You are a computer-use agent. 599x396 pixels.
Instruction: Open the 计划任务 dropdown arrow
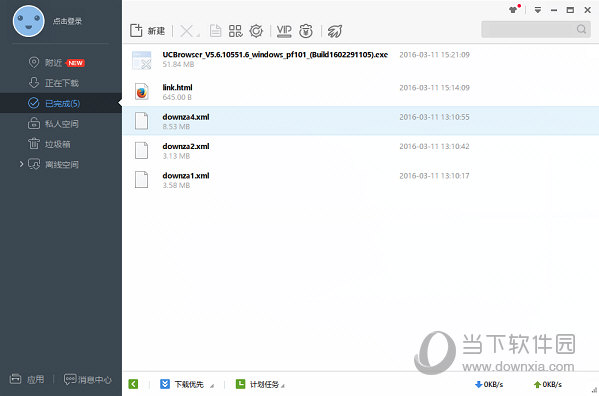pyautogui.click(x=283, y=386)
